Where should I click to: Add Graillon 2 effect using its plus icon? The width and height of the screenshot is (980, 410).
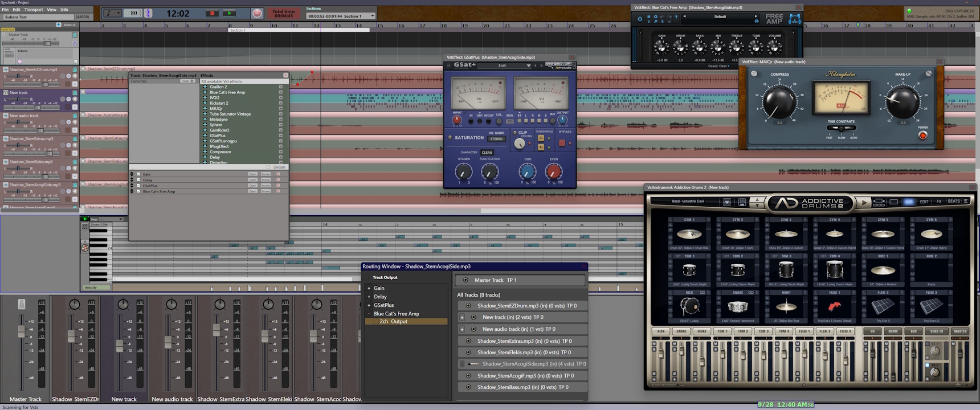tap(280, 87)
